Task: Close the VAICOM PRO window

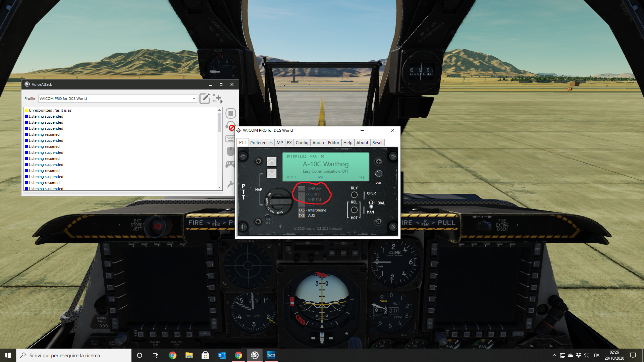Action: tap(393, 130)
